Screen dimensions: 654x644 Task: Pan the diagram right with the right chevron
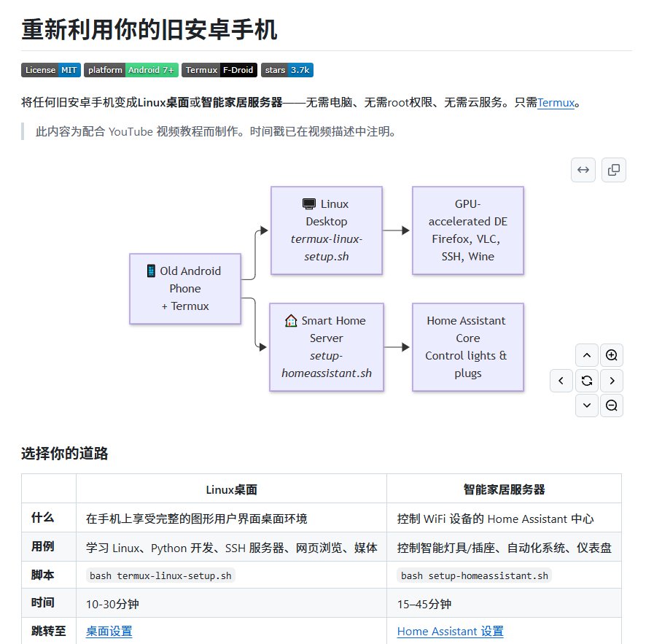click(x=612, y=381)
